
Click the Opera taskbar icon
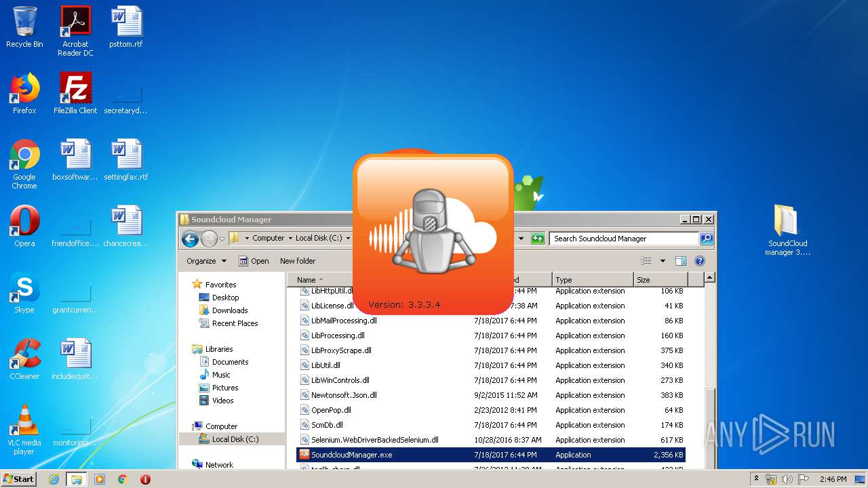145,479
